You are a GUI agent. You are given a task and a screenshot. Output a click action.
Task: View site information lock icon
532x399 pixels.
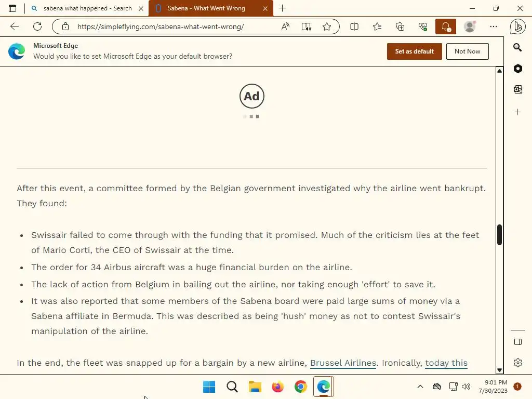65,26
